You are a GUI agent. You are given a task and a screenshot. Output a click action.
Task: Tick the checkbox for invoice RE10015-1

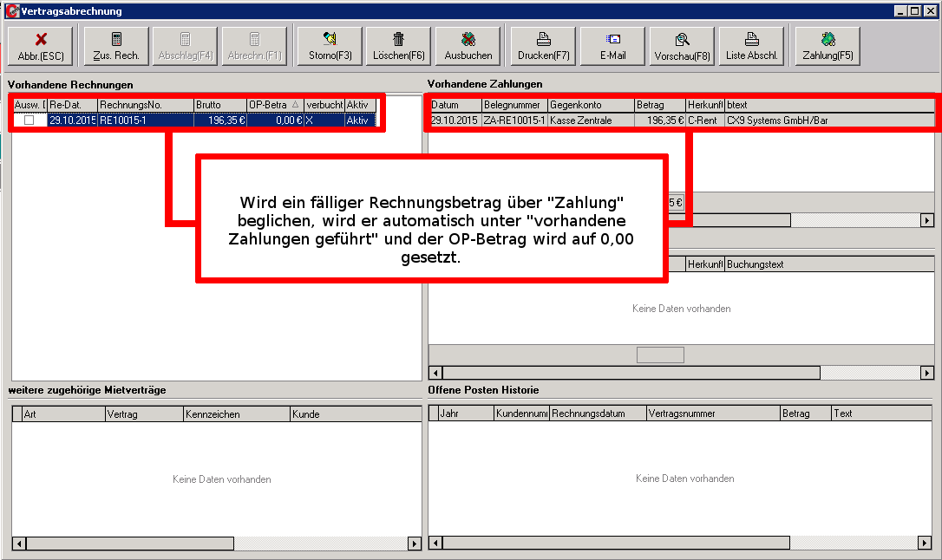point(29,120)
